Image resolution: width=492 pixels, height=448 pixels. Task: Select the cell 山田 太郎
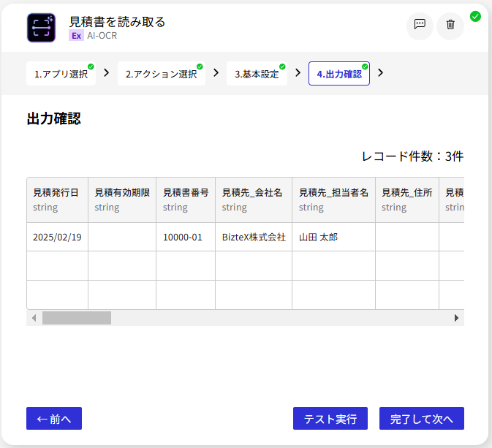click(x=333, y=237)
